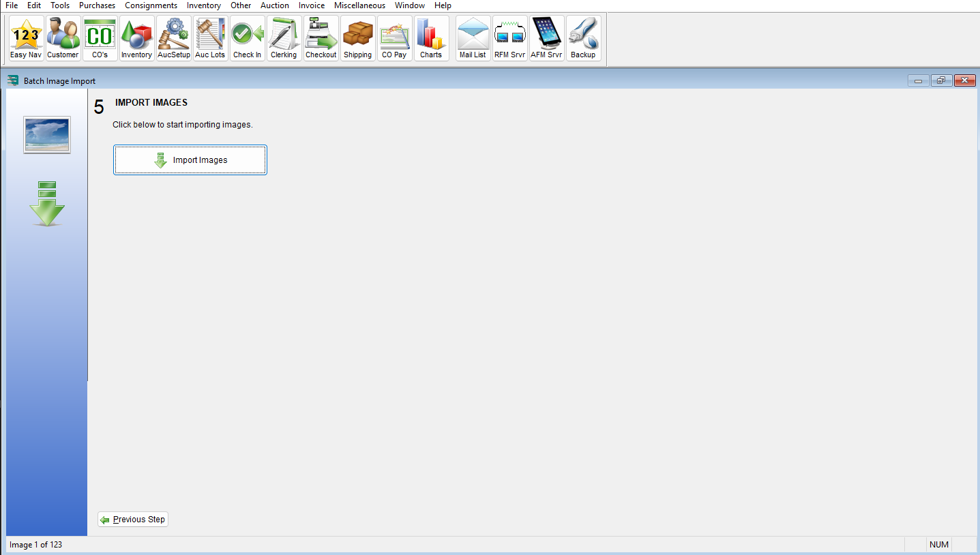The image size is (980, 555).
Task: Open the Inventory menu
Action: 204,5
